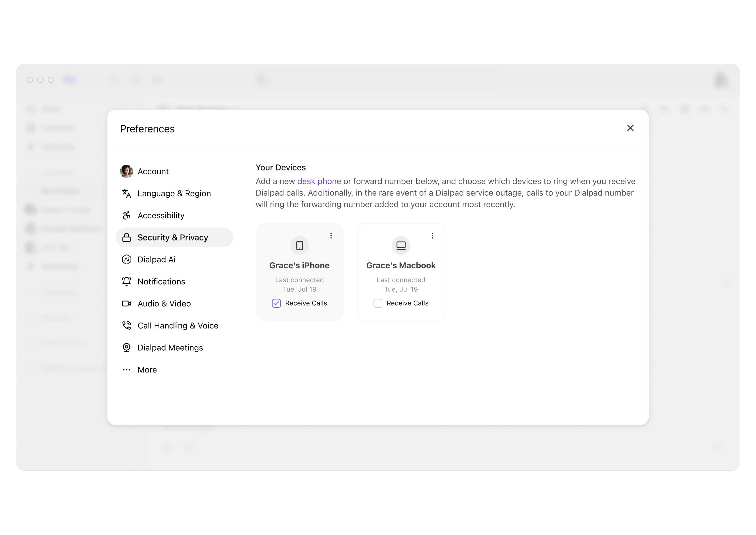Click the Account settings icon
The image size is (756, 535).
click(126, 171)
